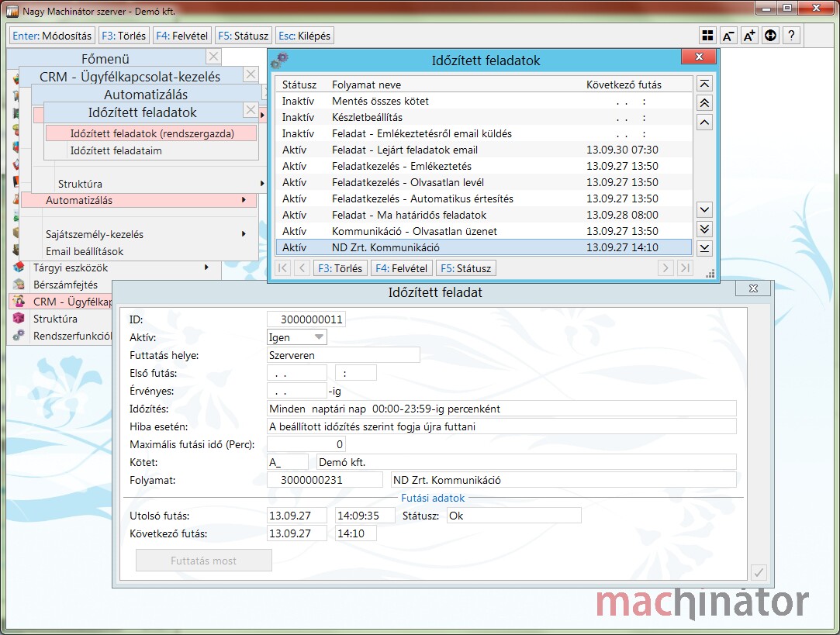
Task: Jump to the top of the task list
Action: click(x=704, y=85)
